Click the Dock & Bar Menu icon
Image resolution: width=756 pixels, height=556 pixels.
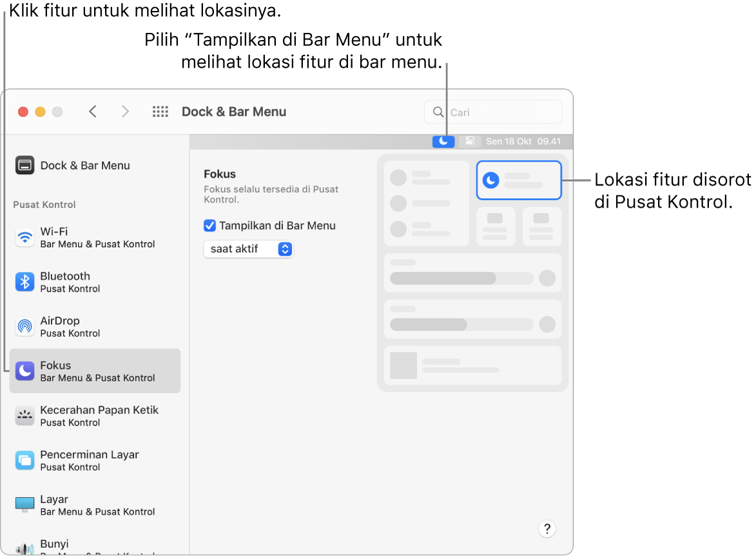24,165
